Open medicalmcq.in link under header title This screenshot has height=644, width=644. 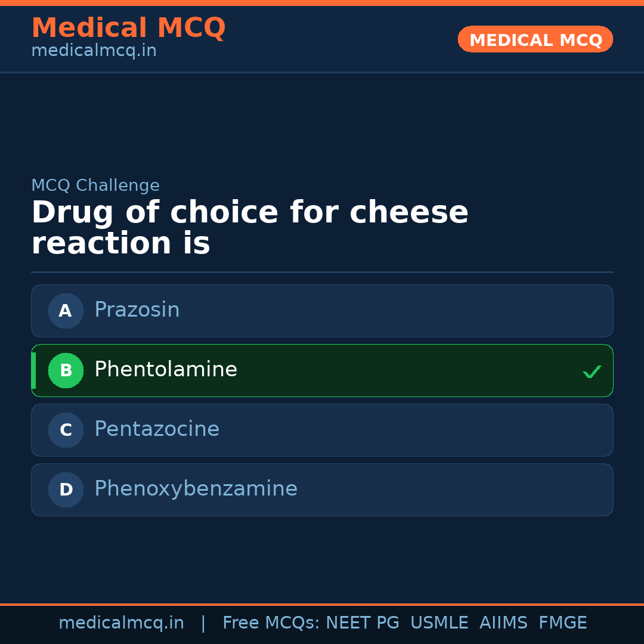coord(94,51)
